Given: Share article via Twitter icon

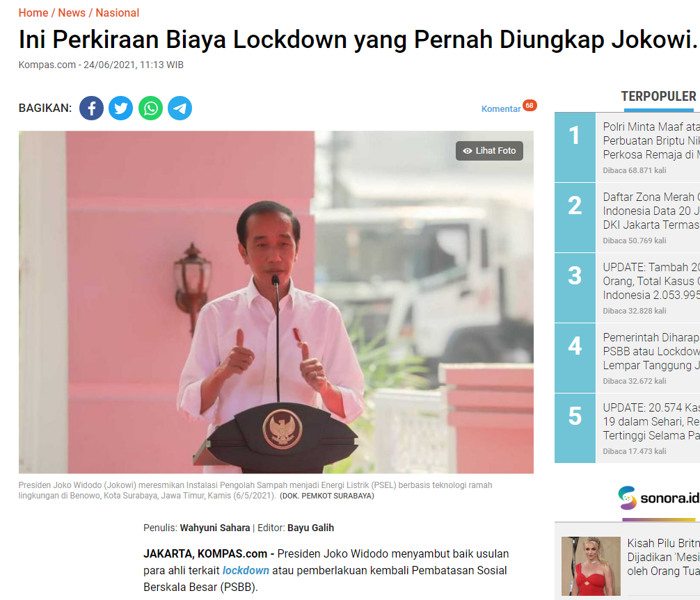Looking at the screenshot, I should (121, 108).
